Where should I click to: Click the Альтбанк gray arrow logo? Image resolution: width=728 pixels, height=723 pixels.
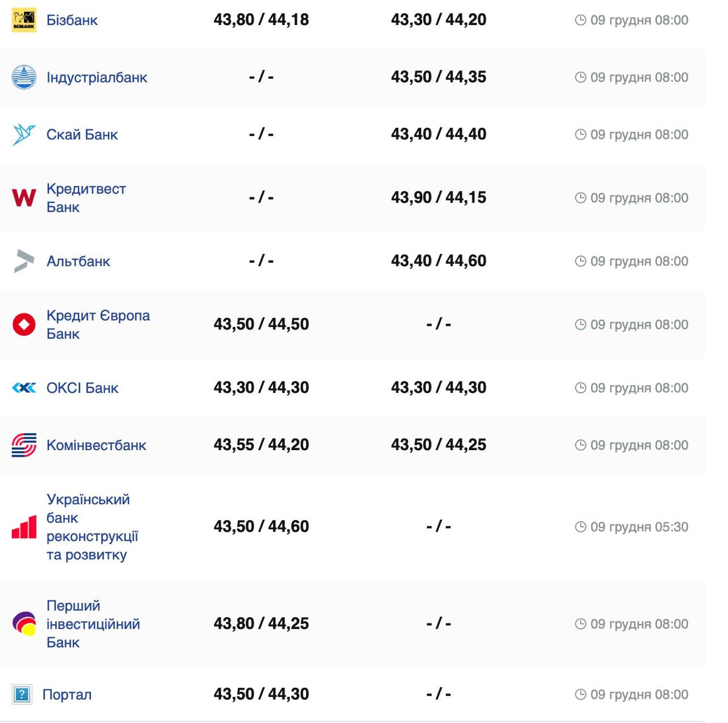(24, 261)
